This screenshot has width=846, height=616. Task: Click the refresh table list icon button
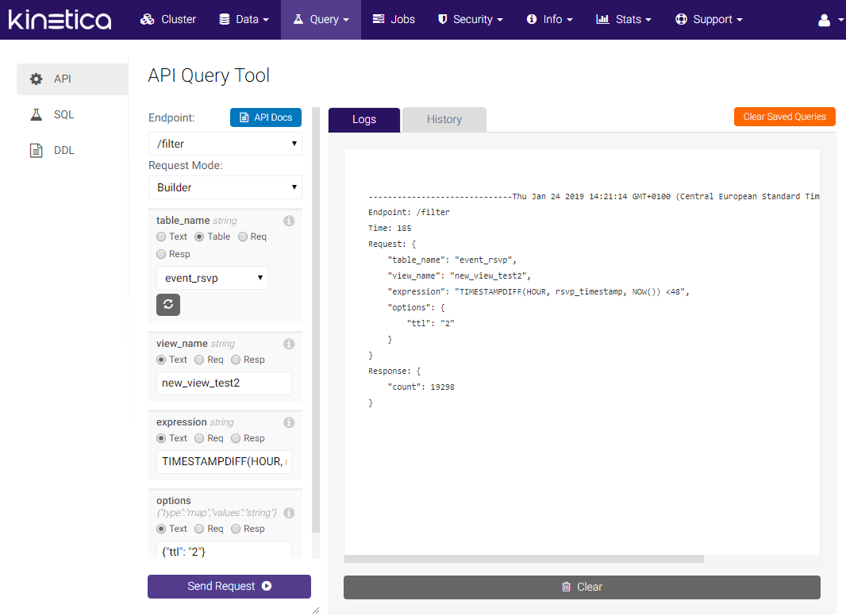(168, 305)
